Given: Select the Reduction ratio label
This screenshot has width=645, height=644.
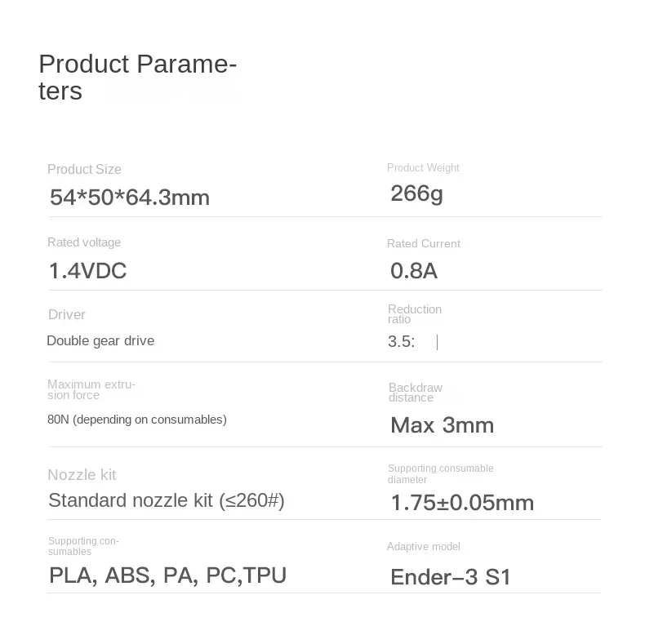Looking at the screenshot, I should click(415, 313).
